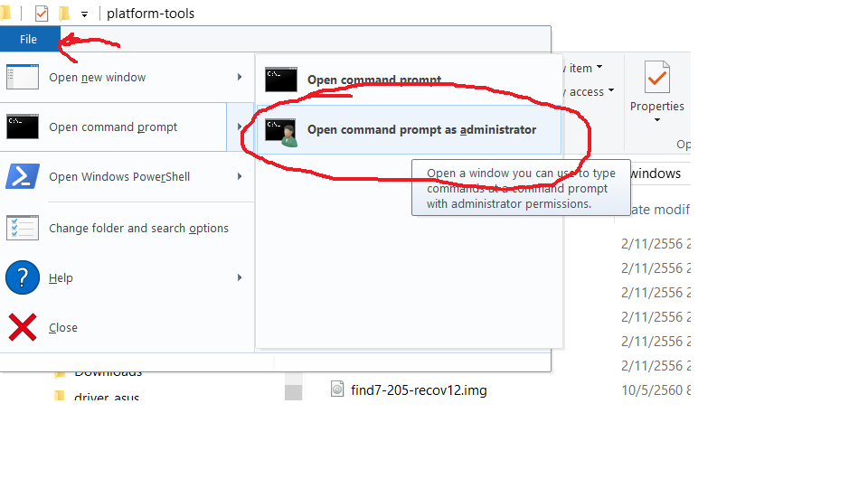Click the Open new window icon
868x488 pixels.
pos(22,77)
